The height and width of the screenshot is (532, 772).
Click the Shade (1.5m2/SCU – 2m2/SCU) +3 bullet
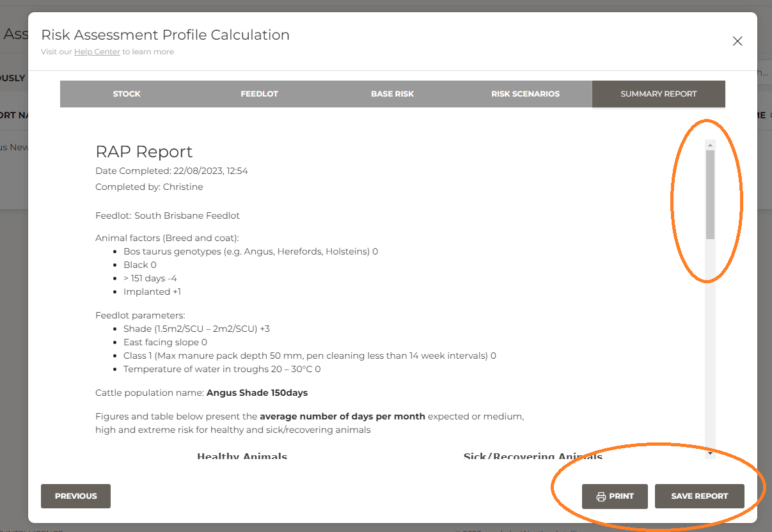pos(196,329)
